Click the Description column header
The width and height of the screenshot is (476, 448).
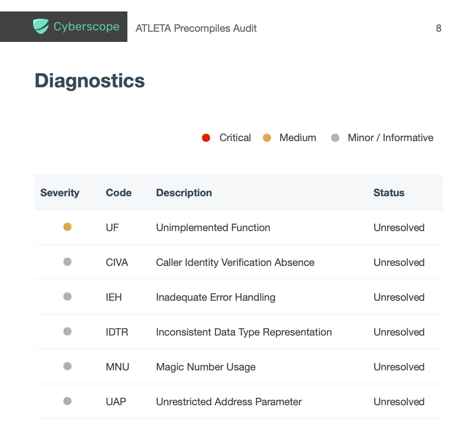[x=184, y=193]
